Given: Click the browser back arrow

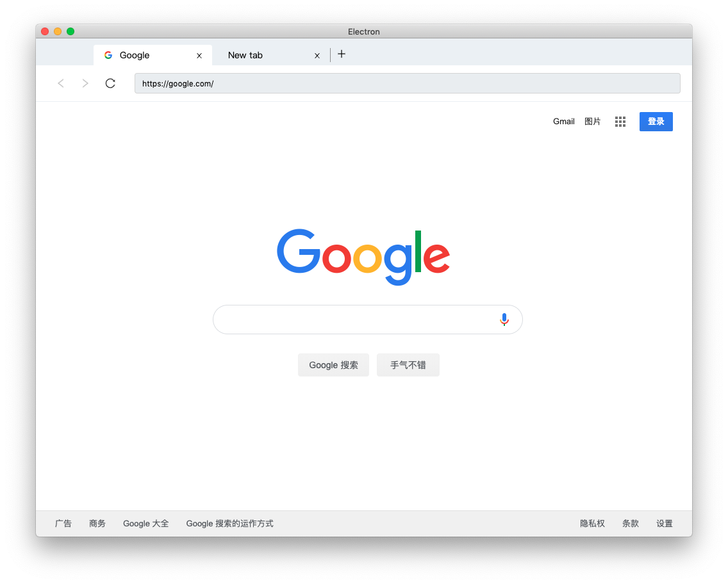Looking at the screenshot, I should point(61,83).
